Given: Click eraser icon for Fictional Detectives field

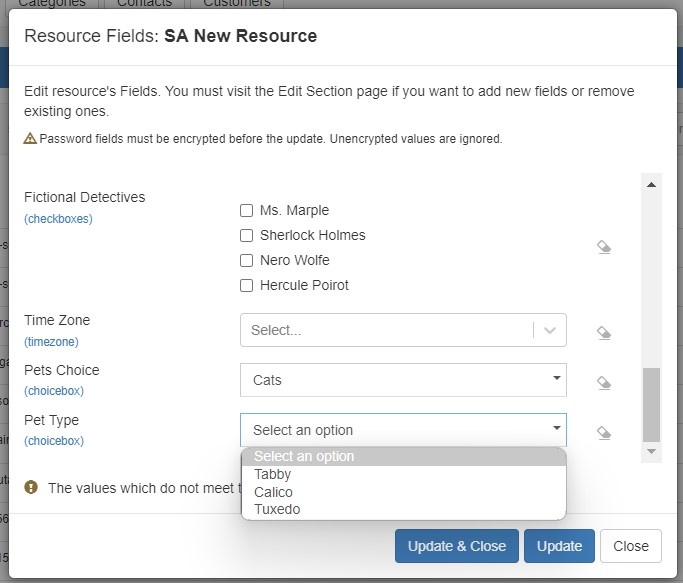Looking at the screenshot, I should click(x=604, y=247).
